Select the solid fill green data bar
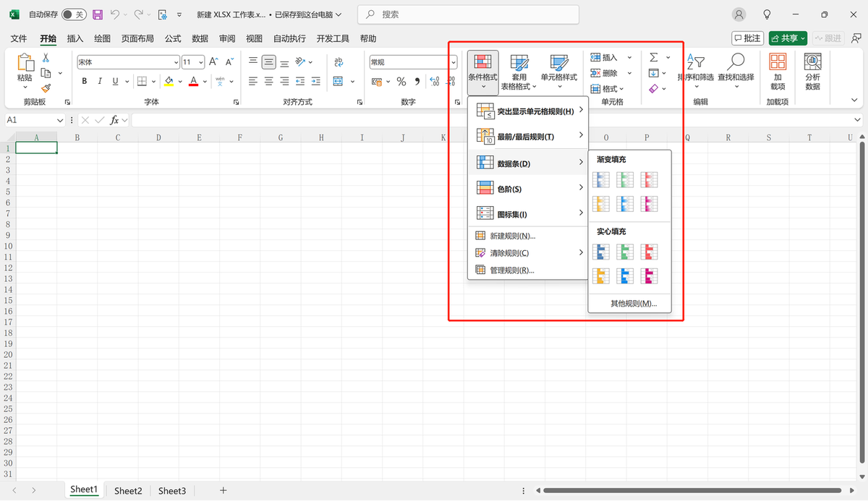Viewport: 868px width, 501px height. pos(625,252)
